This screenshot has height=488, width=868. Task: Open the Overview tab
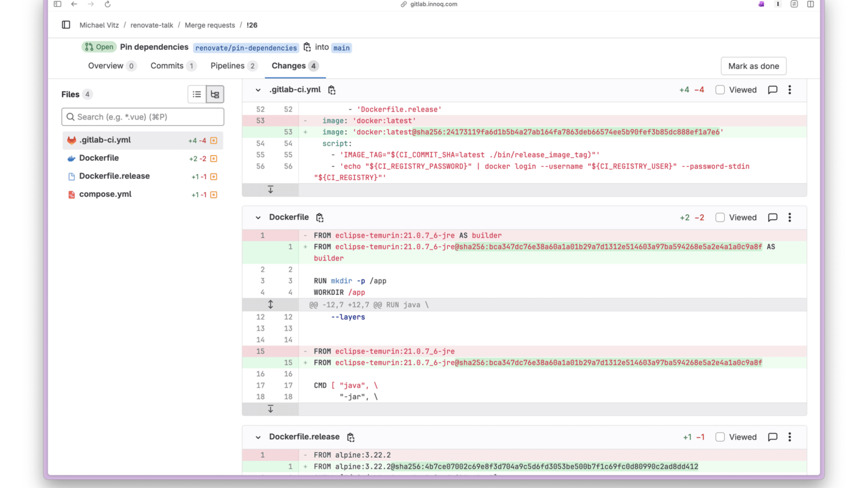point(112,66)
